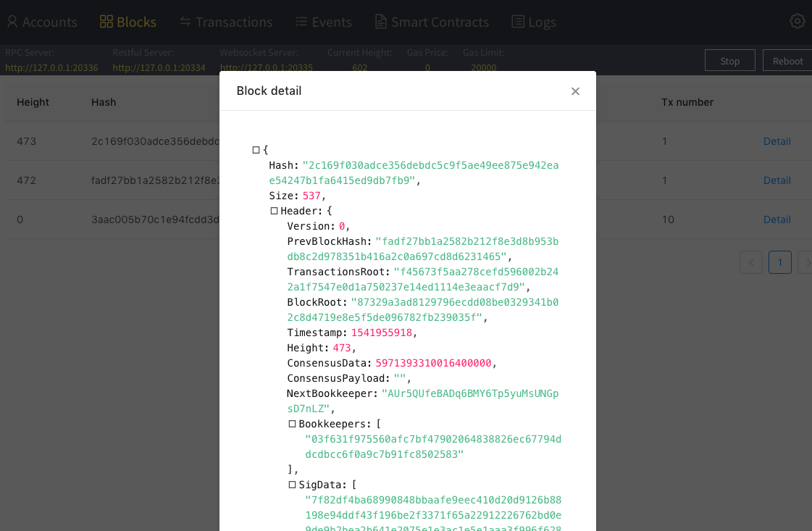Image resolution: width=812 pixels, height=531 pixels.
Task: Switch to the Transactions tab
Action: coord(226,22)
